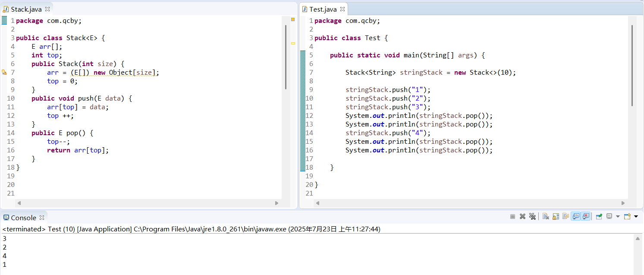Click the 'new Stack<>(10)' declaration line

[430, 73]
